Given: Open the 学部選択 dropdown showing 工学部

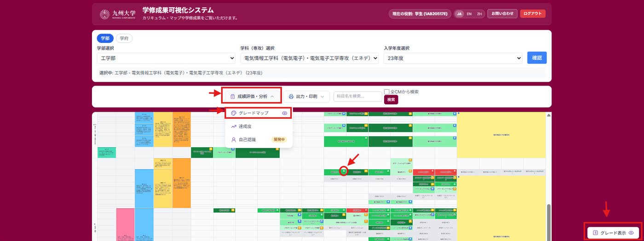Looking at the screenshot, I should point(166,58).
